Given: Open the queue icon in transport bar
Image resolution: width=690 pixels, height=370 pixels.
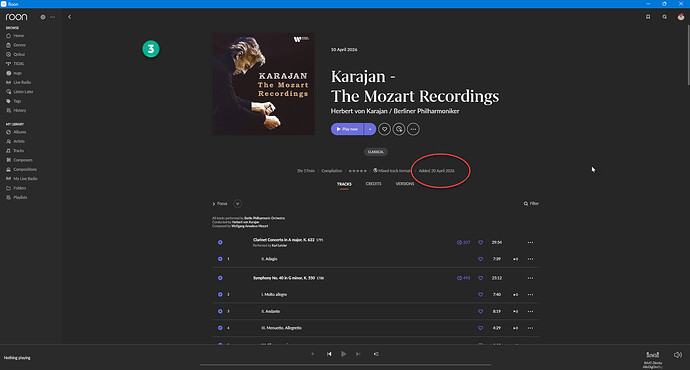Looking at the screenshot, I should [376, 354].
